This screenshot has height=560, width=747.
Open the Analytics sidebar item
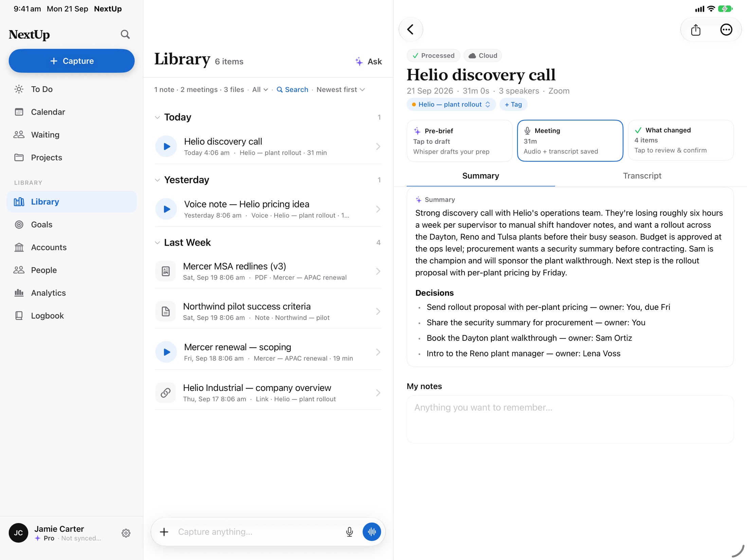tap(72, 293)
